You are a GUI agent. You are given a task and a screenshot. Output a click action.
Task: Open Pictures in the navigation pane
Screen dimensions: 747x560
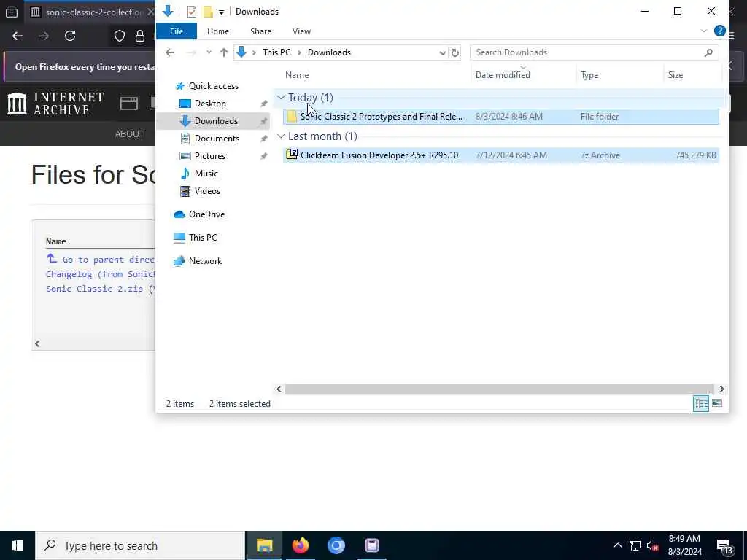coord(209,156)
